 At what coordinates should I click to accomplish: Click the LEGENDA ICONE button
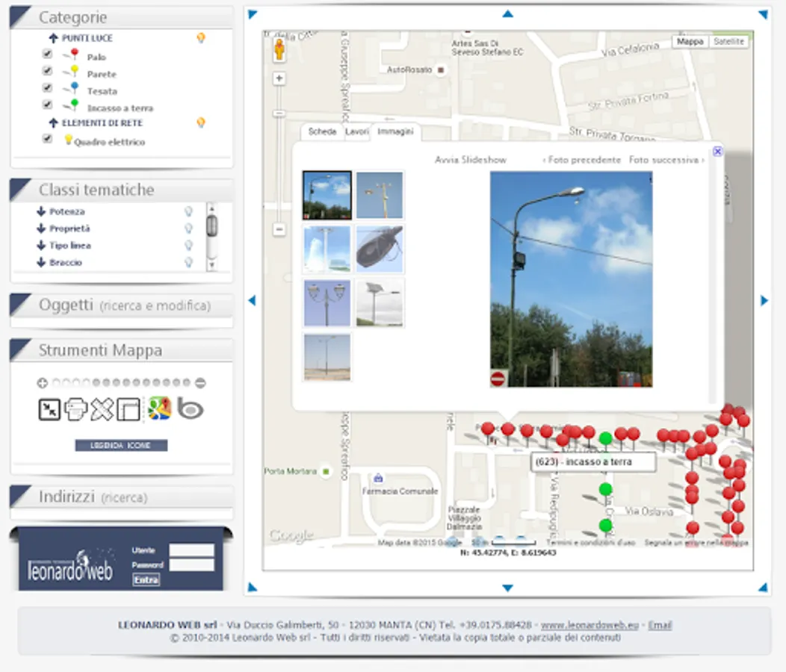[121, 446]
